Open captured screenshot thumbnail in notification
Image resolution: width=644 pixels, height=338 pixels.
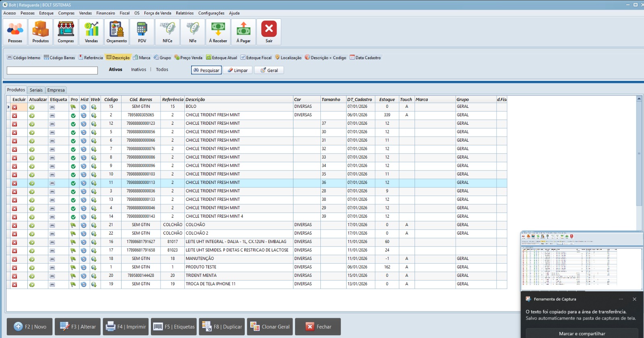pos(582,261)
